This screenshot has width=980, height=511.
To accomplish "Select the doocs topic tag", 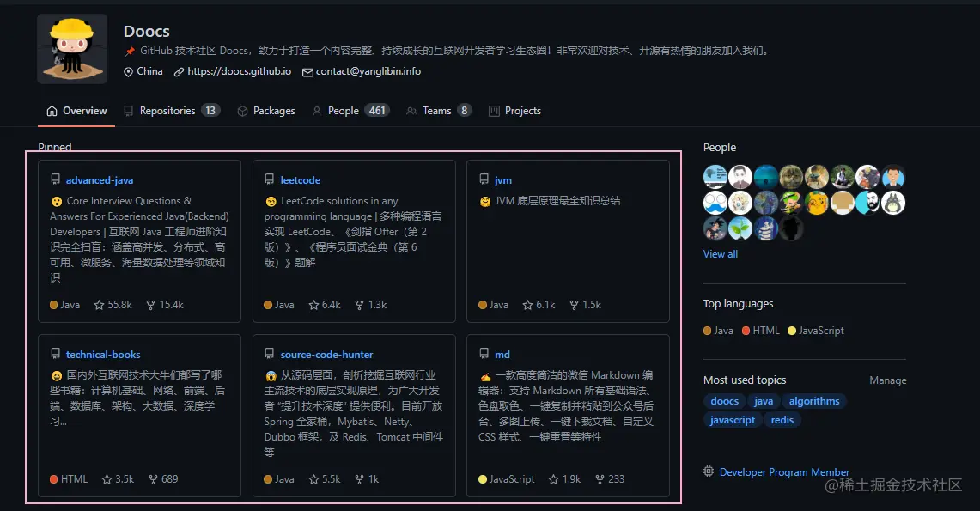I will pyautogui.click(x=724, y=401).
